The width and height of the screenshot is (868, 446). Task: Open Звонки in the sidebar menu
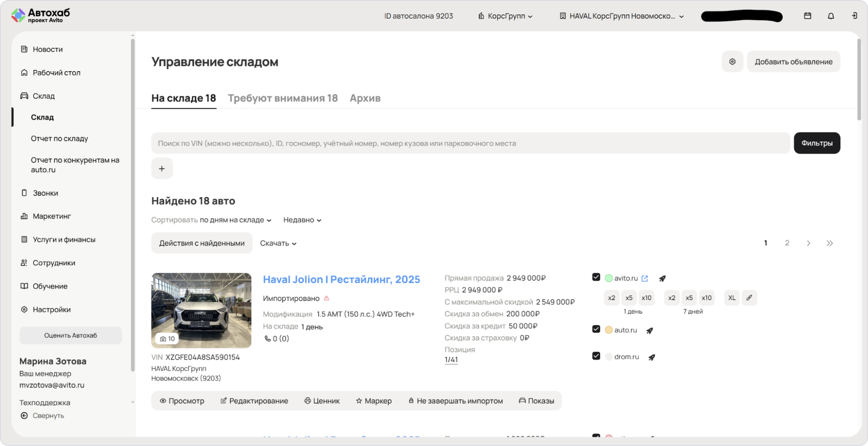point(45,193)
